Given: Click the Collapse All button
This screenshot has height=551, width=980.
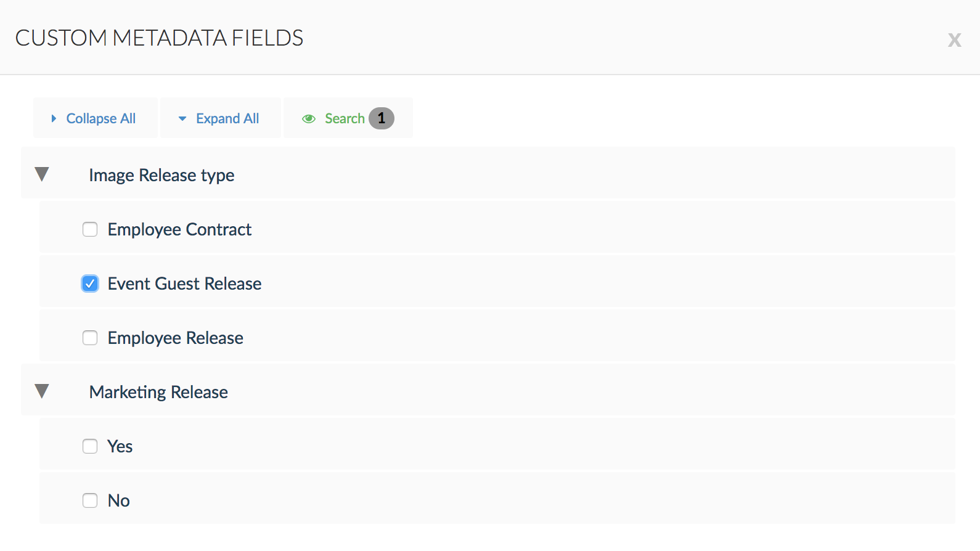Looking at the screenshot, I should (96, 118).
